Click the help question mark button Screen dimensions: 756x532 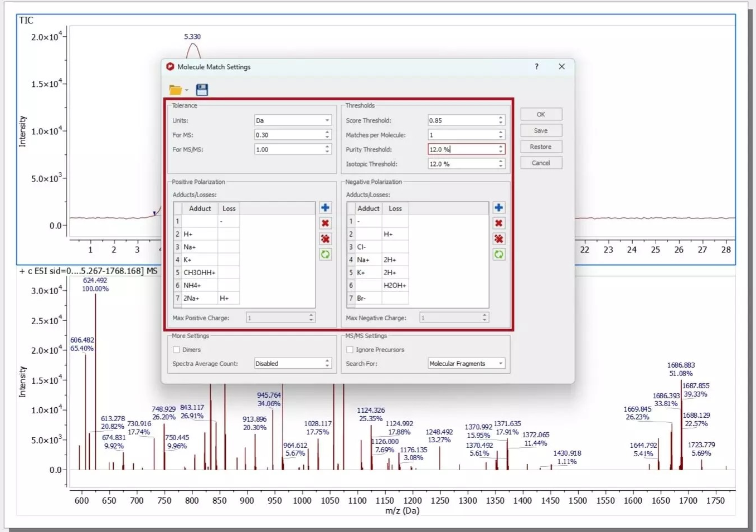point(536,66)
